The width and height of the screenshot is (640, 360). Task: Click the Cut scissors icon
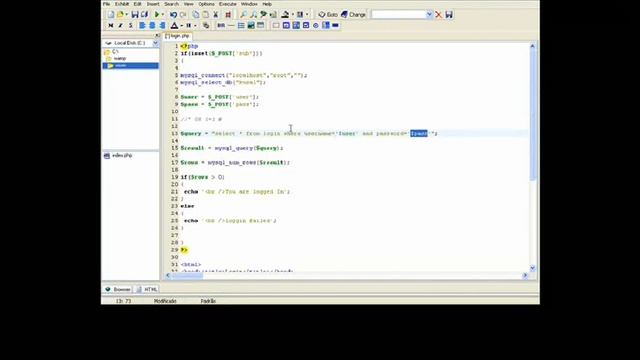point(216,15)
